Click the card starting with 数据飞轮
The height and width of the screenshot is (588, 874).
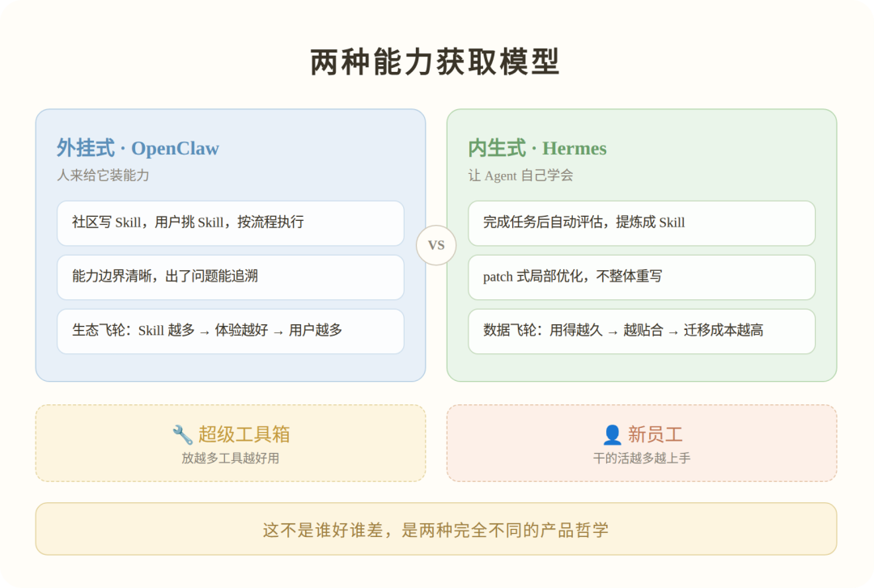tap(642, 331)
